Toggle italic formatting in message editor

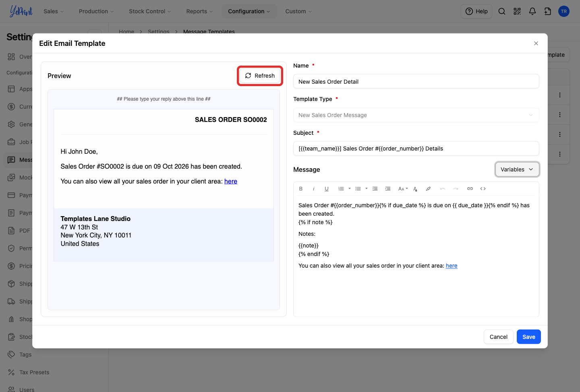314,189
